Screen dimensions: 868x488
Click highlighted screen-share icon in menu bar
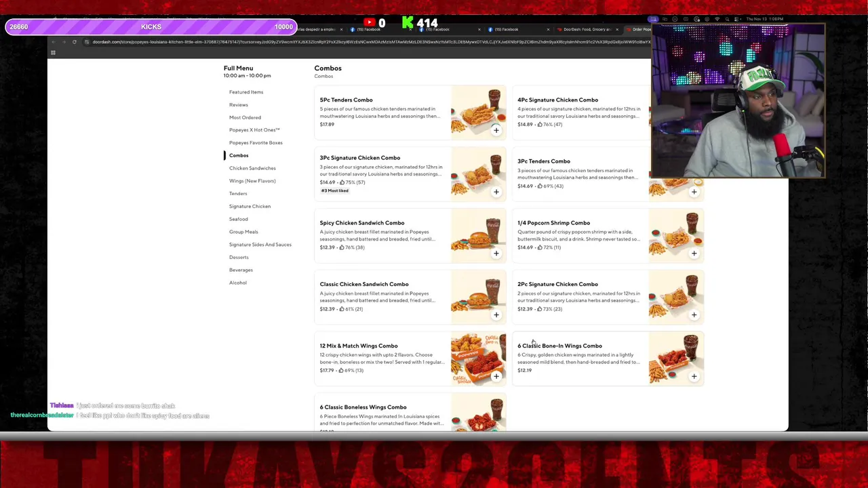coord(653,19)
